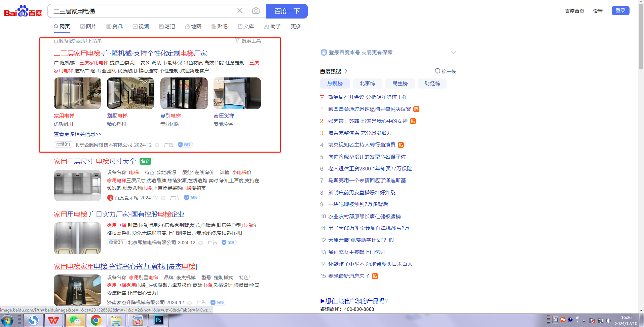
Task: Open the 液压货梯 product thumbnail
Action: point(237,93)
